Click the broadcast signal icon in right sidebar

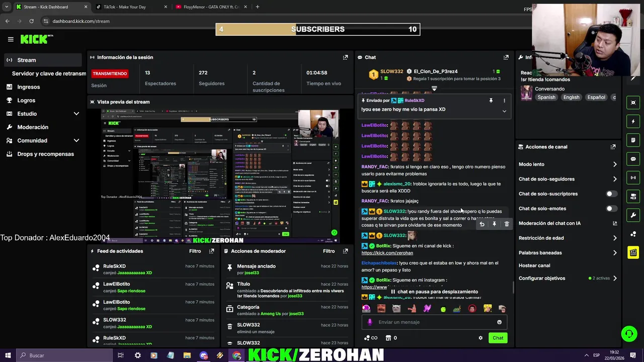(633, 177)
